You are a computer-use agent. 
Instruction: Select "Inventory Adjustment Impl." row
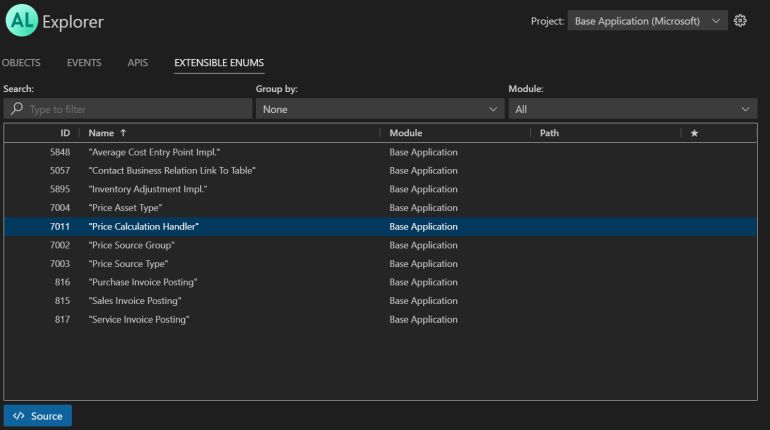click(x=380, y=189)
